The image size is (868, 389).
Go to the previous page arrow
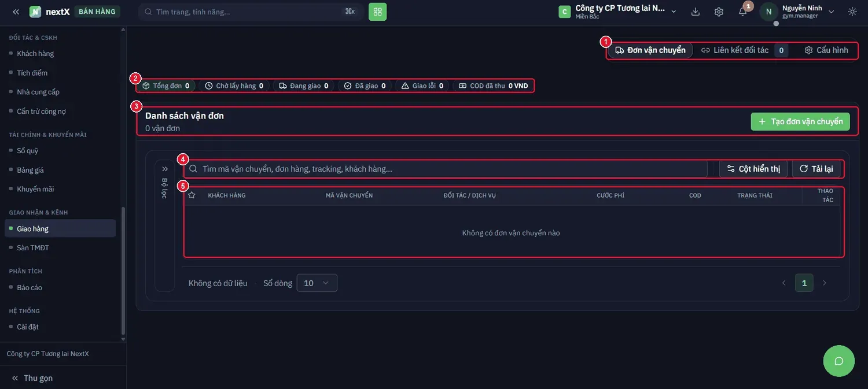click(784, 283)
